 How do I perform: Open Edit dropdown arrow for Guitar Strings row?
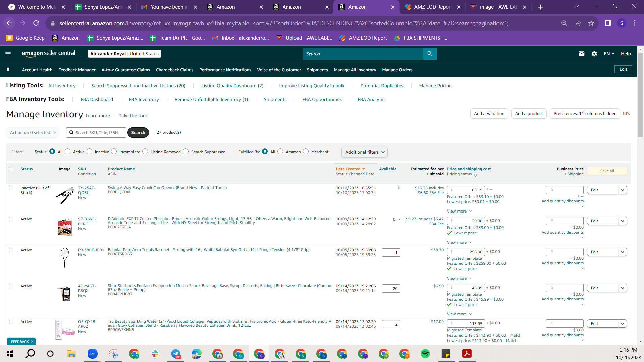tap(623, 221)
